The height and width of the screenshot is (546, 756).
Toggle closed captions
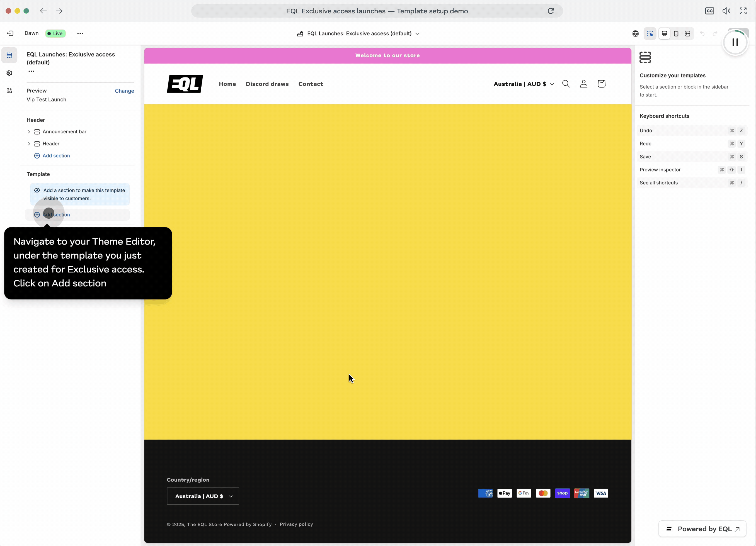click(x=710, y=11)
